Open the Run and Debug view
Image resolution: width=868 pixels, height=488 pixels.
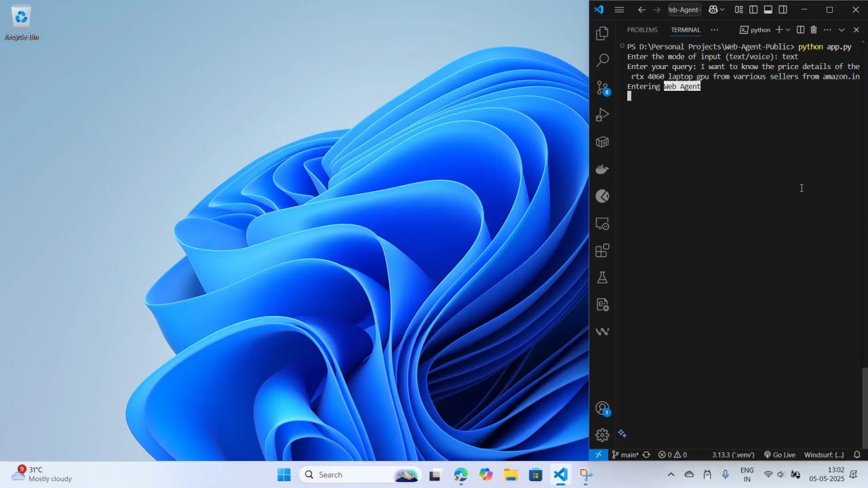601,115
